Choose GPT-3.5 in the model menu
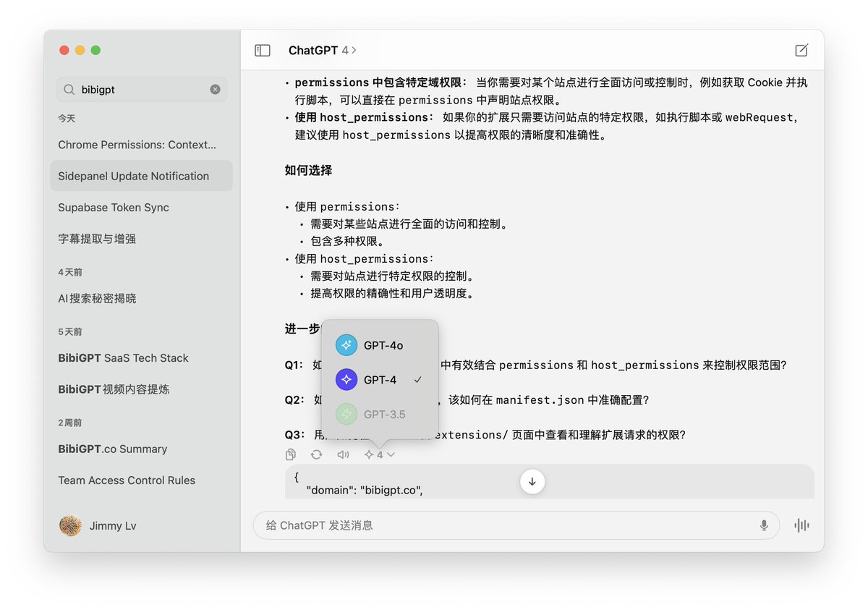 [x=380, y=415]
